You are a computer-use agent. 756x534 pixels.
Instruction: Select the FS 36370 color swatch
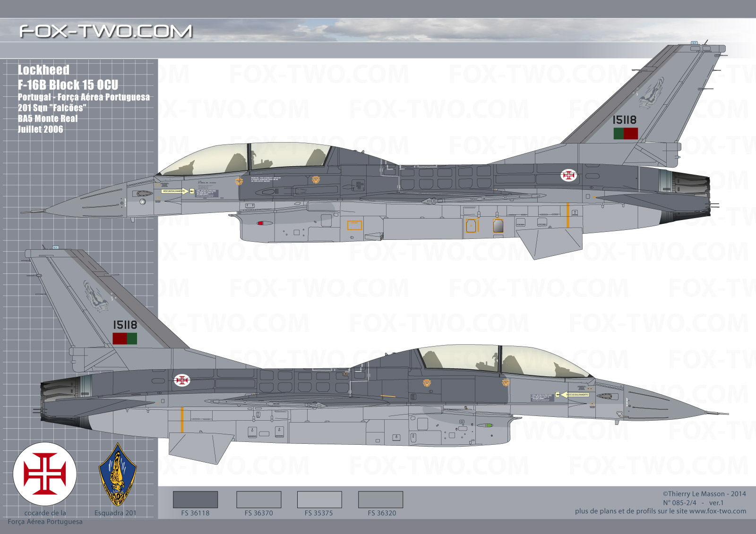pos(258,500)
